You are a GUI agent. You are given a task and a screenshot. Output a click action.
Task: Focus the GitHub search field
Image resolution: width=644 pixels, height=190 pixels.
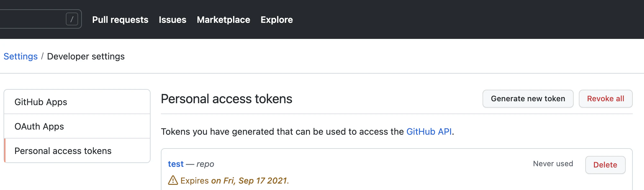[41, 19]
